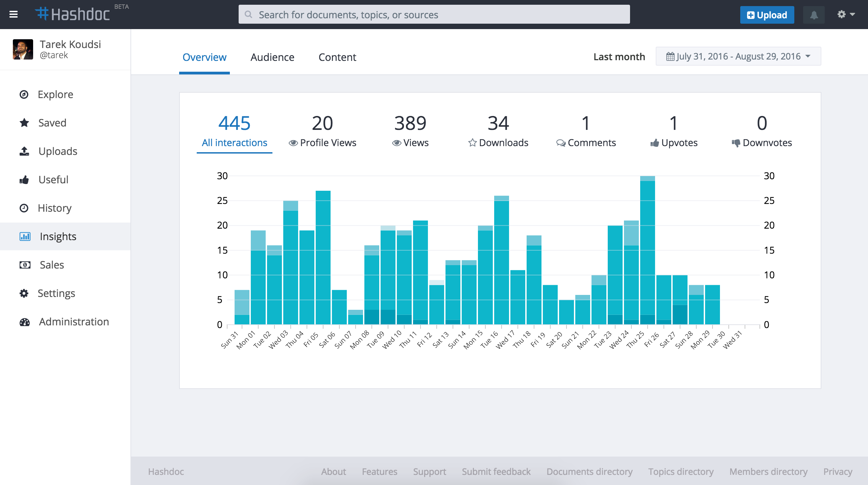Click the Uploads tray icon
Image resolution: width=868 pixels, height=485 pixels.
click(24, 151)
